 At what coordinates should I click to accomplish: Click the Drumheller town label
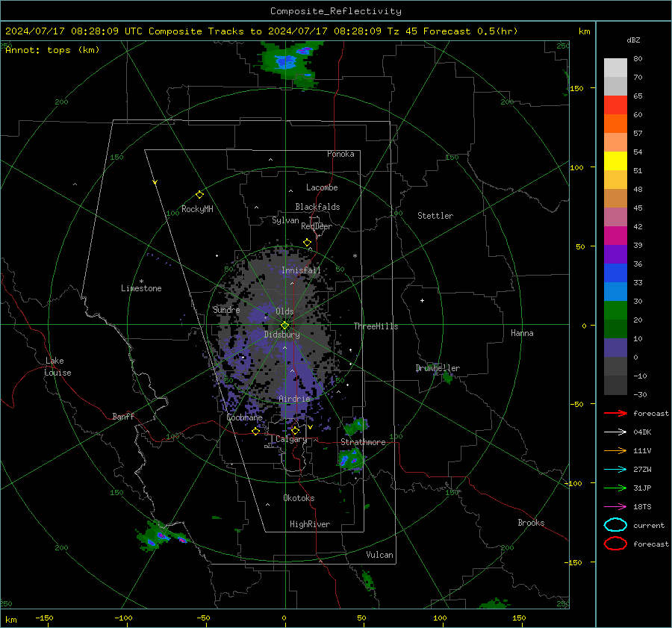[438, 368]
